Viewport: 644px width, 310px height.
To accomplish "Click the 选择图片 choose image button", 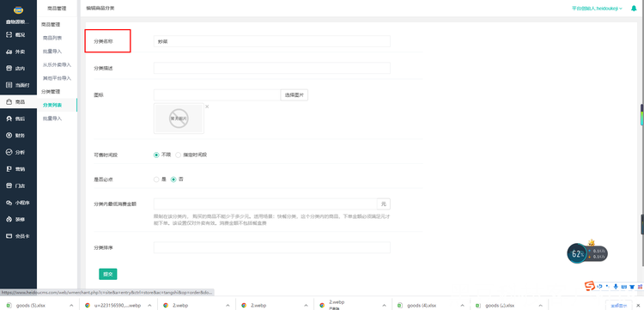I will tap(294, 94).
